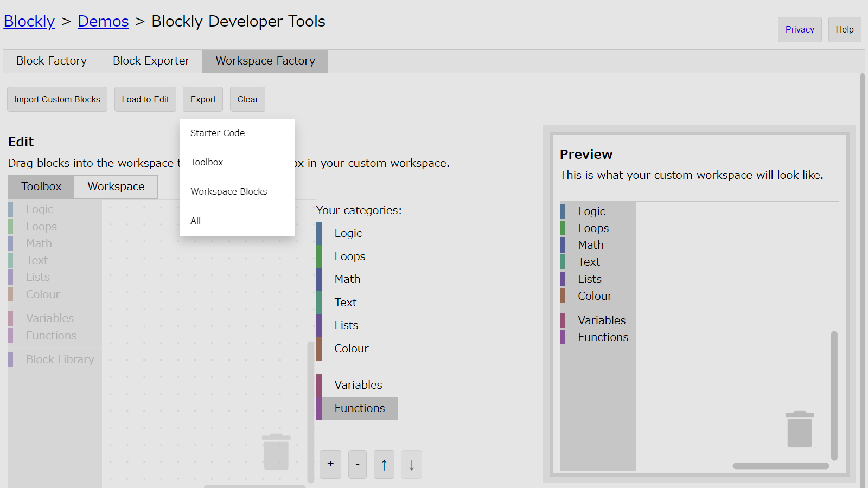Switch to the Workspace editing tab

(x=116, y=187)
